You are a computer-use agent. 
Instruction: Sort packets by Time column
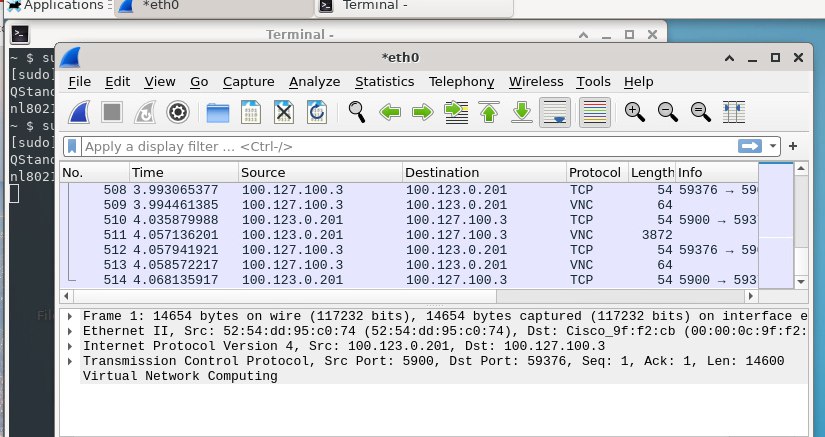coord(184,172)
